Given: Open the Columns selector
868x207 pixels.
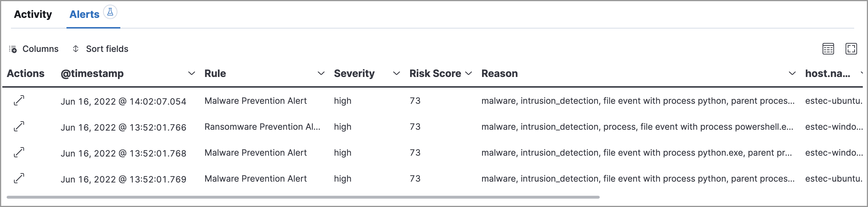Looking at the screenshot, I should [x=34, y=49].
